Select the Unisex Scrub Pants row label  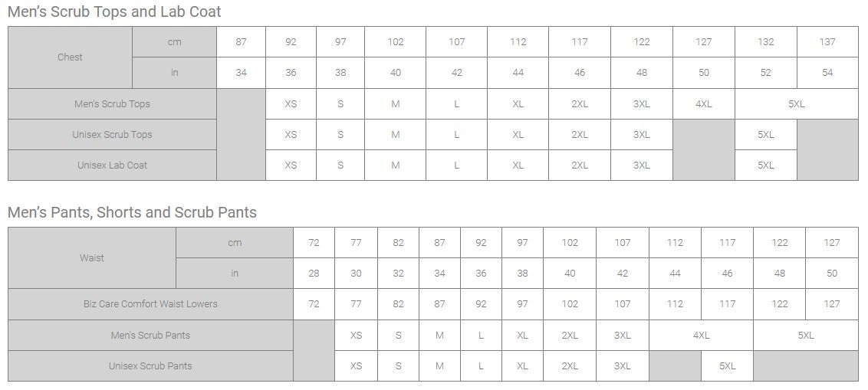tap(150, 365)
